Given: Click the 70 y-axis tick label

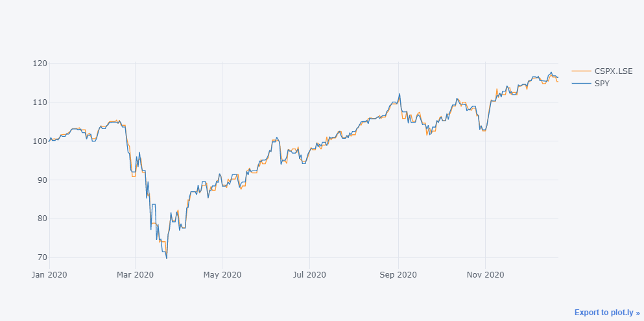Looking at the screenshot, I should [x=40, y=257].
